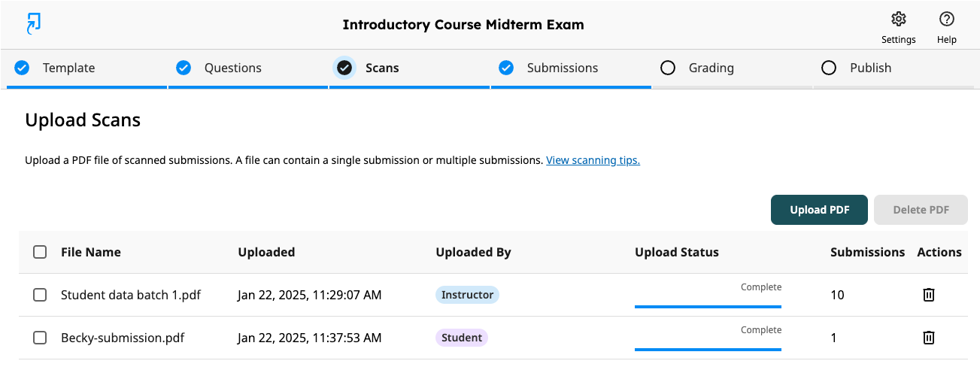The height and width of the screenshot is (370, 980).
Task: Check the Student data batch 1.pdf row
Action: pos(40,295)
